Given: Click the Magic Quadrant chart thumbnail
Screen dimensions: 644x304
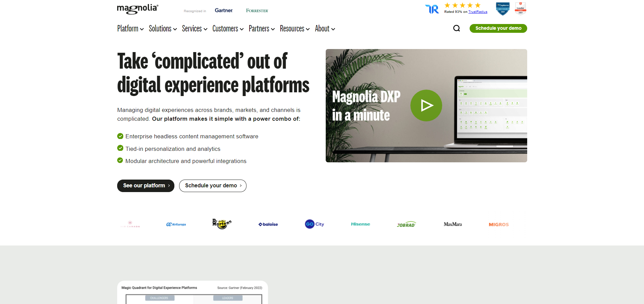Looking at the screenshot, I should pyautogui.click(x=192, y=293).
